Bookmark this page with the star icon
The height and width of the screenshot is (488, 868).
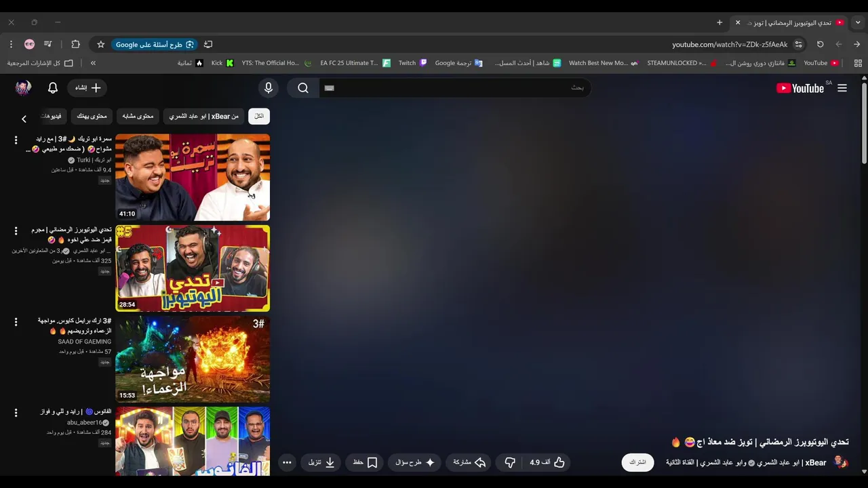100,44
